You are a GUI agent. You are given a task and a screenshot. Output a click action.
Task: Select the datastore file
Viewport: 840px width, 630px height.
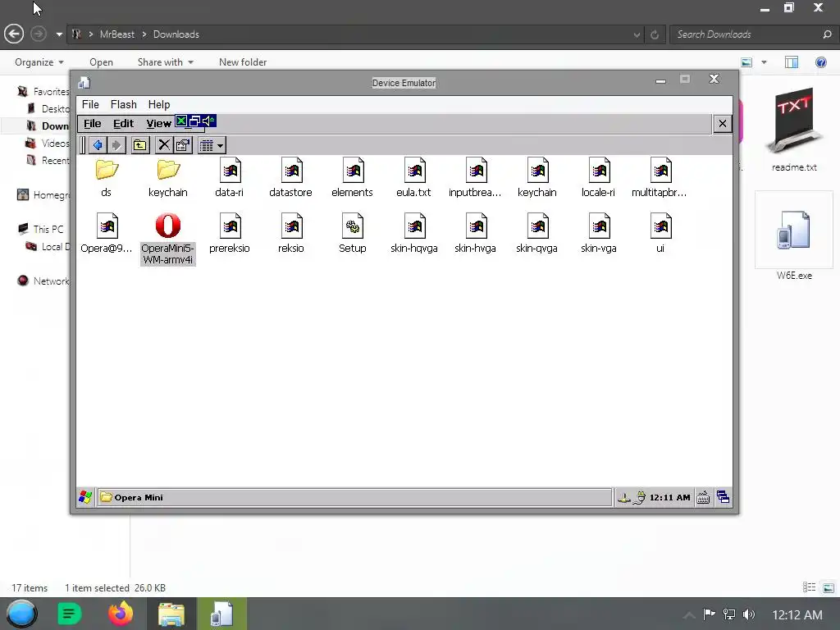(x=291, y=178)
